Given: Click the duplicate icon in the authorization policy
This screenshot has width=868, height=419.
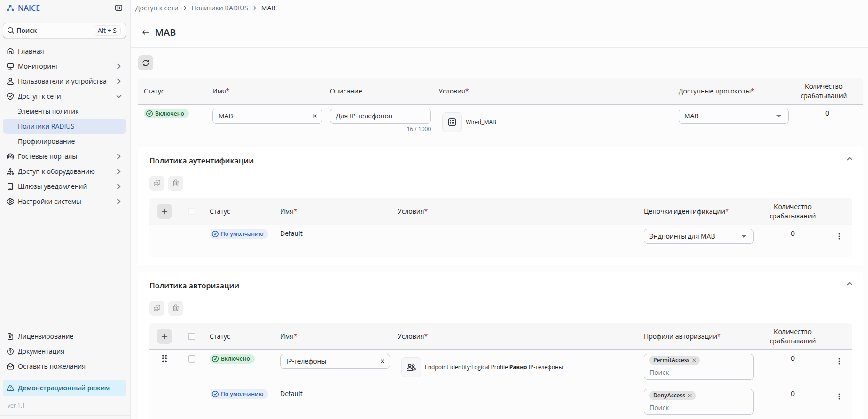Looking at the screenshot, I should [157, 308].
